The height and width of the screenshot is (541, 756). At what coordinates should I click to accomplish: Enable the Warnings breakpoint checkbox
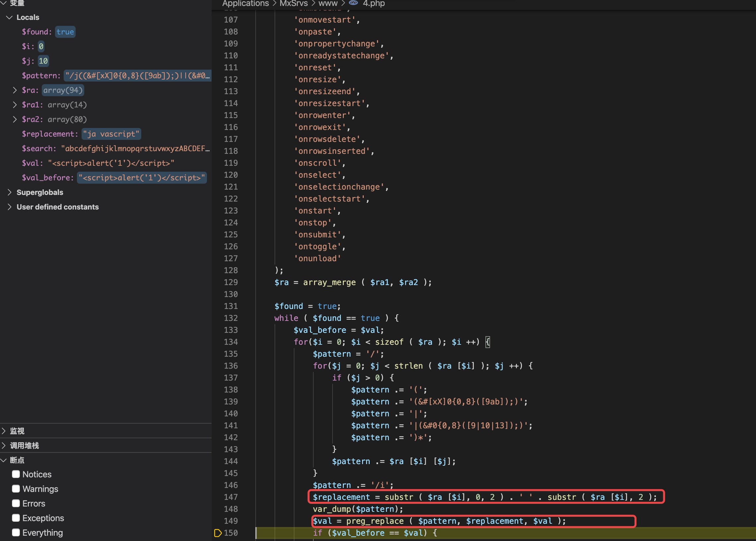16,489
